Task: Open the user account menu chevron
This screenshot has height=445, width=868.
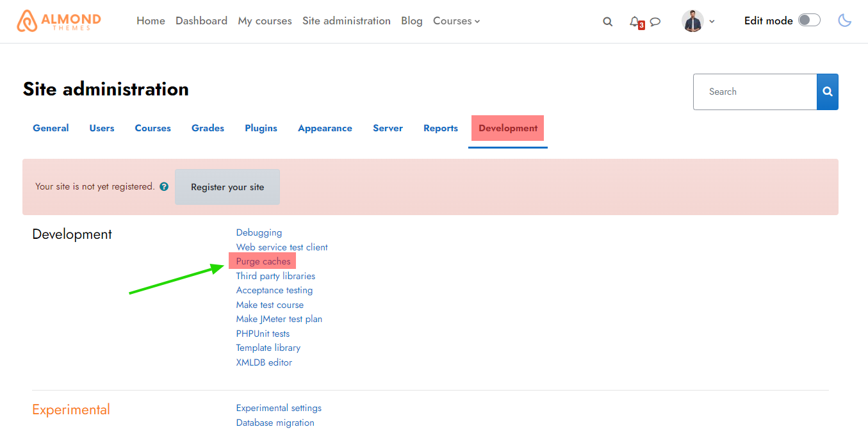Action: click(712, 21)
